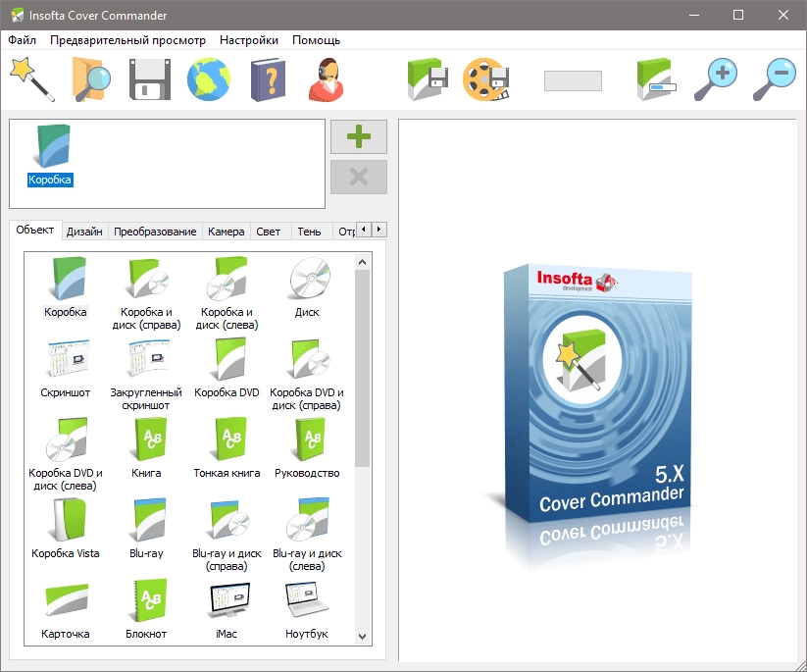
Task: Choose the Коробка DVD template
Action: (x=227, y=369)
